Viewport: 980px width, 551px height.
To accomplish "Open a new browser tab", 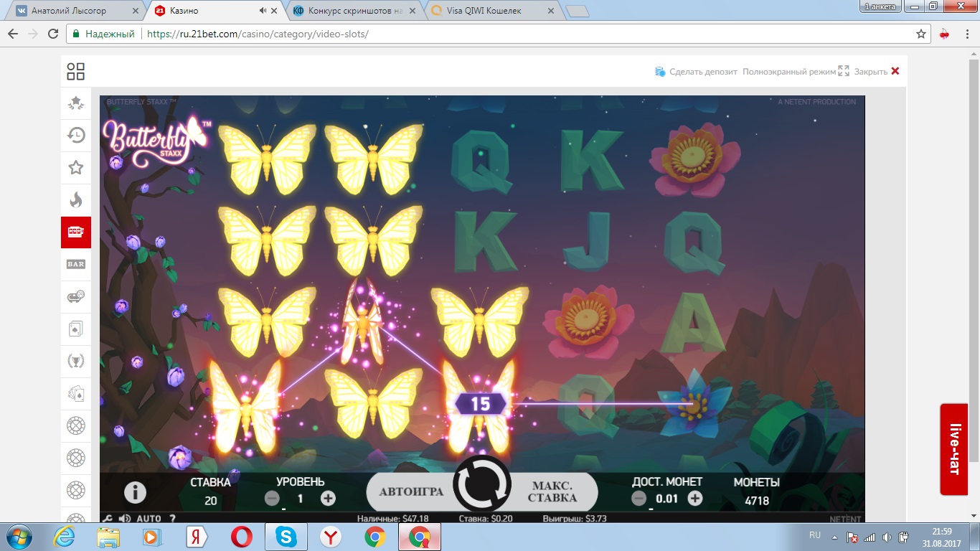I will 578,11.
